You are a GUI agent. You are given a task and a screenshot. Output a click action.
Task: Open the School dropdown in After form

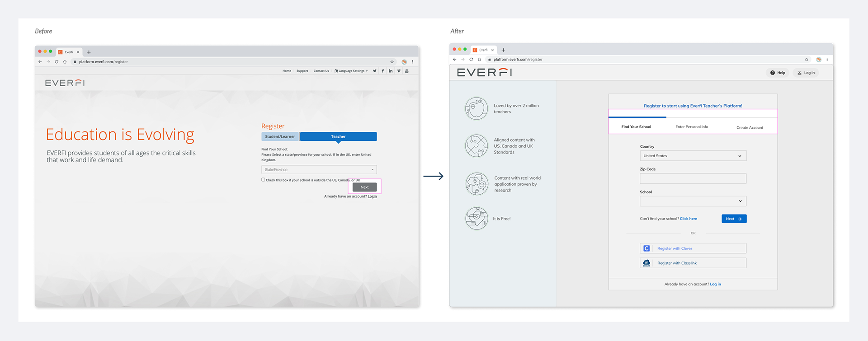click(693, 201)
